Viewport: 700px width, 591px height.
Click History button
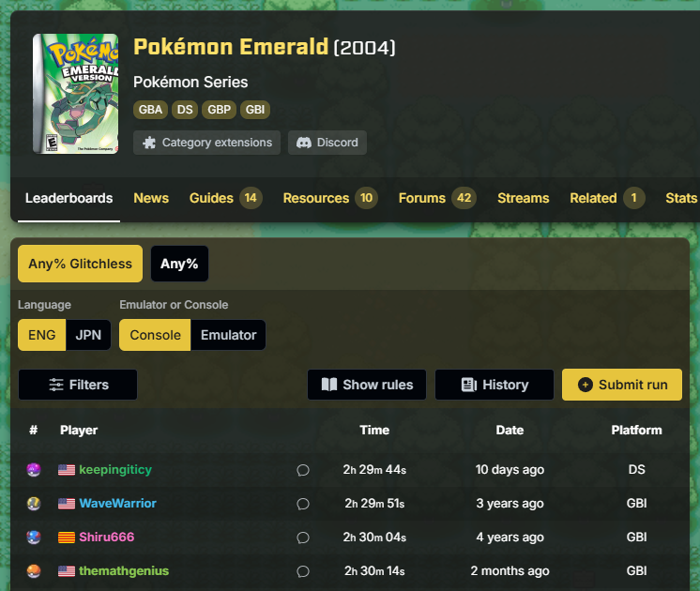tap(495, 385)
